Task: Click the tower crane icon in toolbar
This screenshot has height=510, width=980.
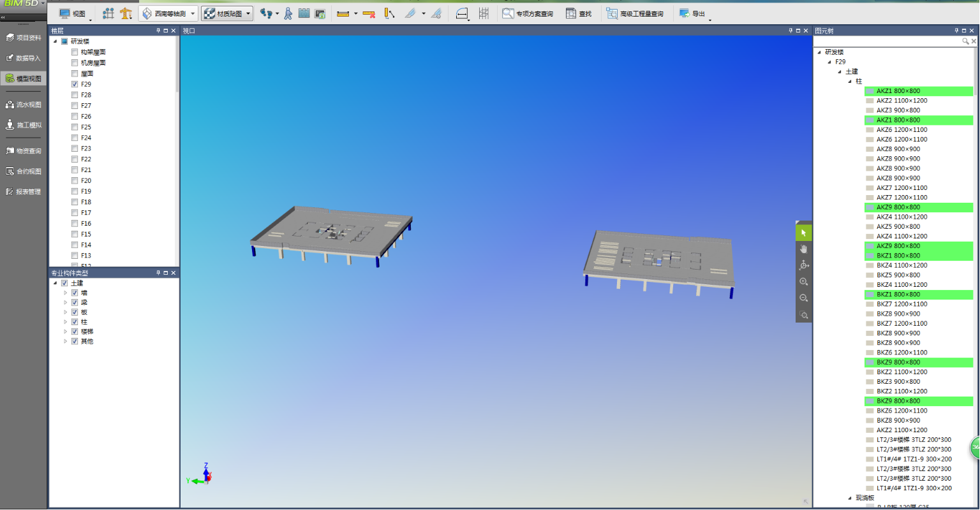Action: click(x=126, y=13)
